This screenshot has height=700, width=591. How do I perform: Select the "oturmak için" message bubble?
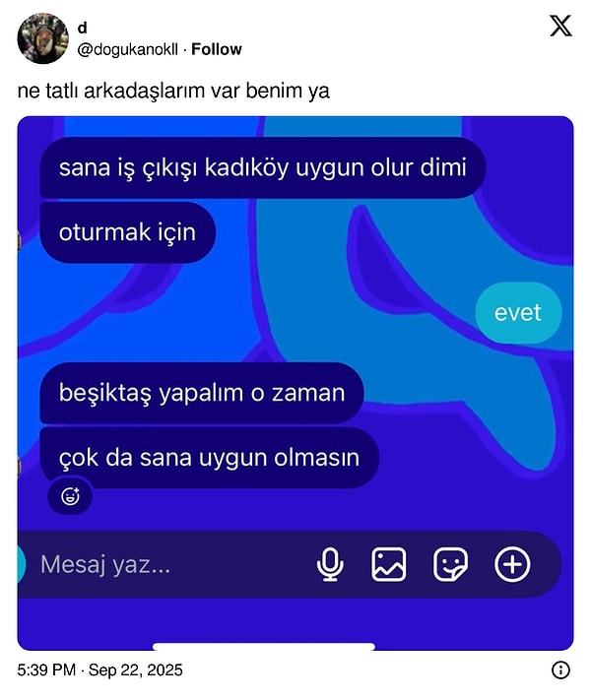coord(128,232)
